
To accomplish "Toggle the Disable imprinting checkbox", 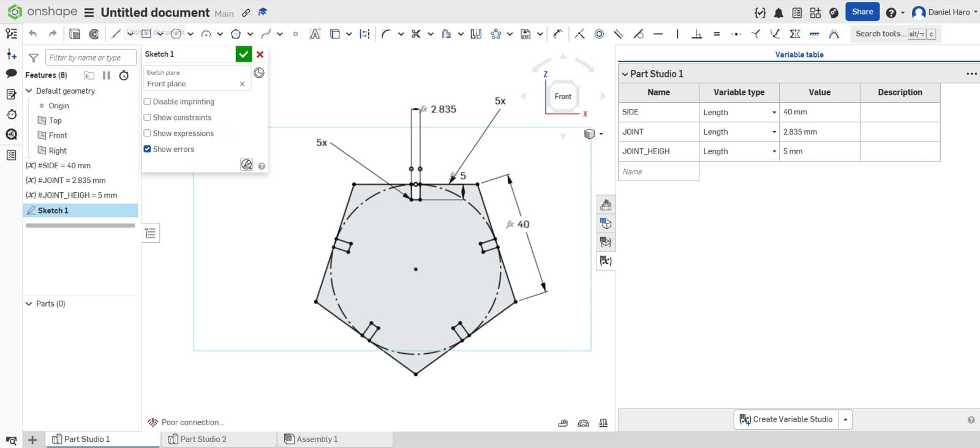I will (x=147, y=102).
